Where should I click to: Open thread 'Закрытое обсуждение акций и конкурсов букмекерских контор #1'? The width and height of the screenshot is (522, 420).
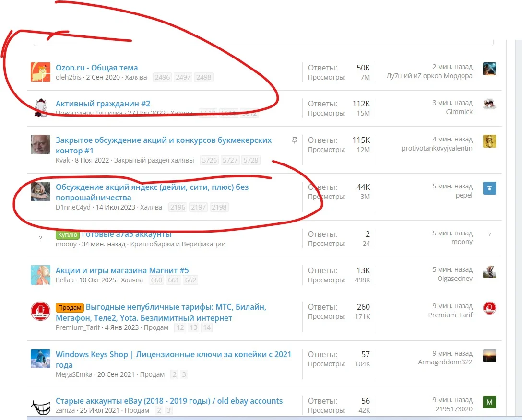(164, 145)
